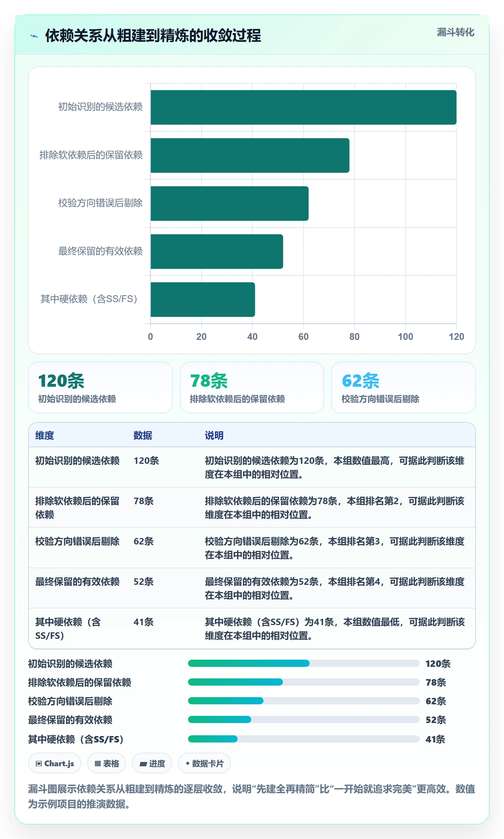Click the 78条 data card
This screenshot has width=504, height=839.
pyautogui.click(x=252, y=387)
